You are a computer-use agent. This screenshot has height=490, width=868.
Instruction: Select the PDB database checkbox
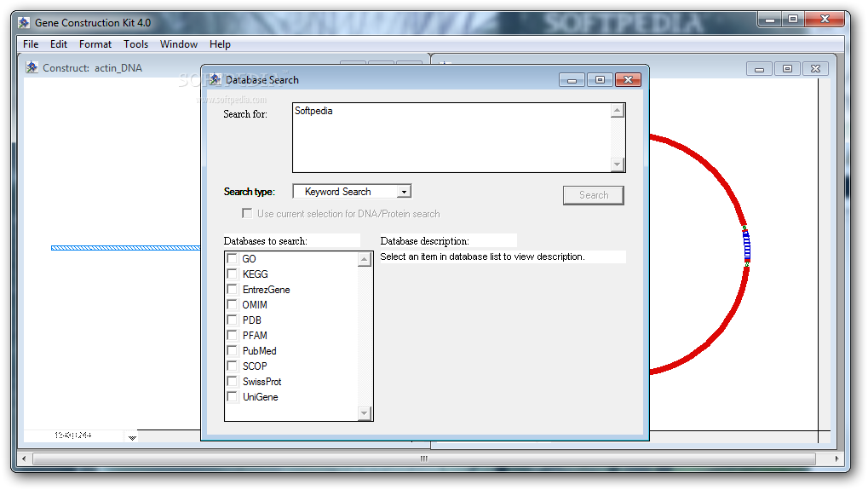pos(232,320)
